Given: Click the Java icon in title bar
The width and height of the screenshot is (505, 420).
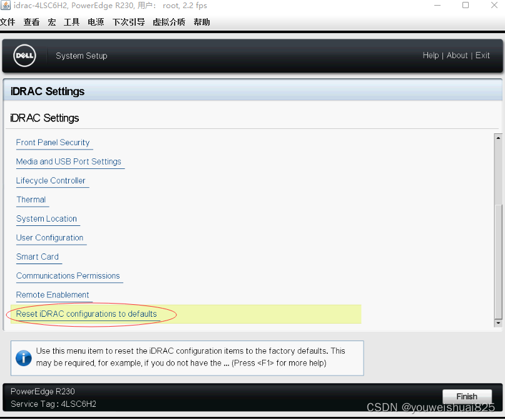Looking at the screenshot, I should tap(6, 6).
